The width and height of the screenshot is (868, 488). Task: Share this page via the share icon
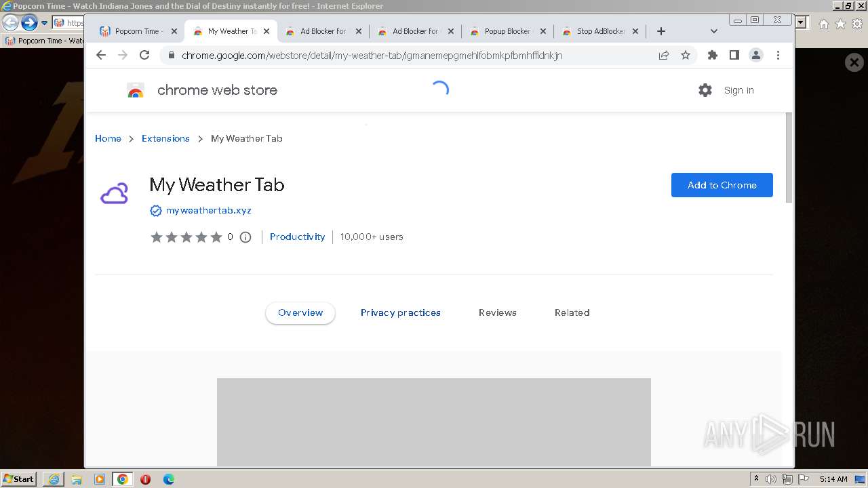[x=664, y=55]
